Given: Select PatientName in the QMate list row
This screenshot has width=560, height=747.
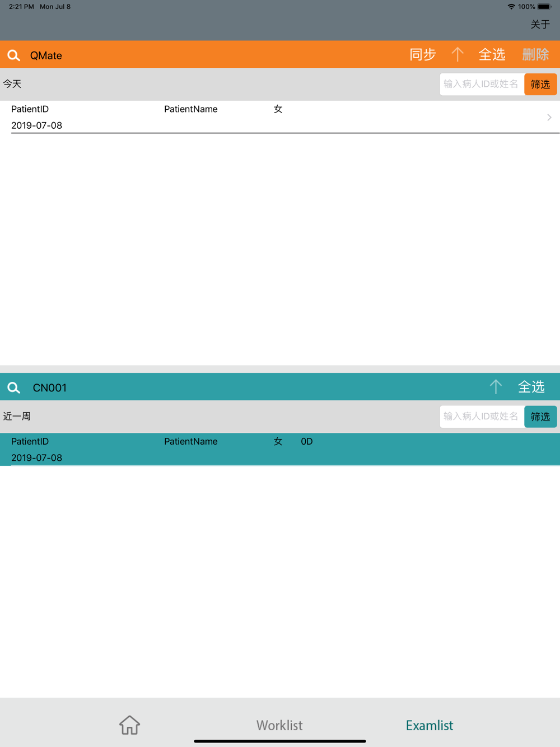Looking at the screenshot, I should click(190, 109).
